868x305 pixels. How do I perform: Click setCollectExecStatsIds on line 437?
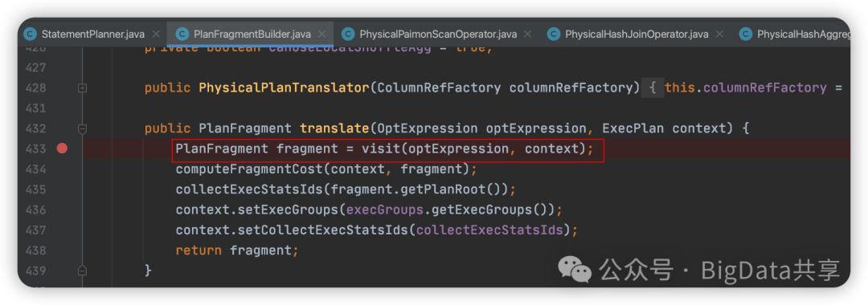pos(322,230)
